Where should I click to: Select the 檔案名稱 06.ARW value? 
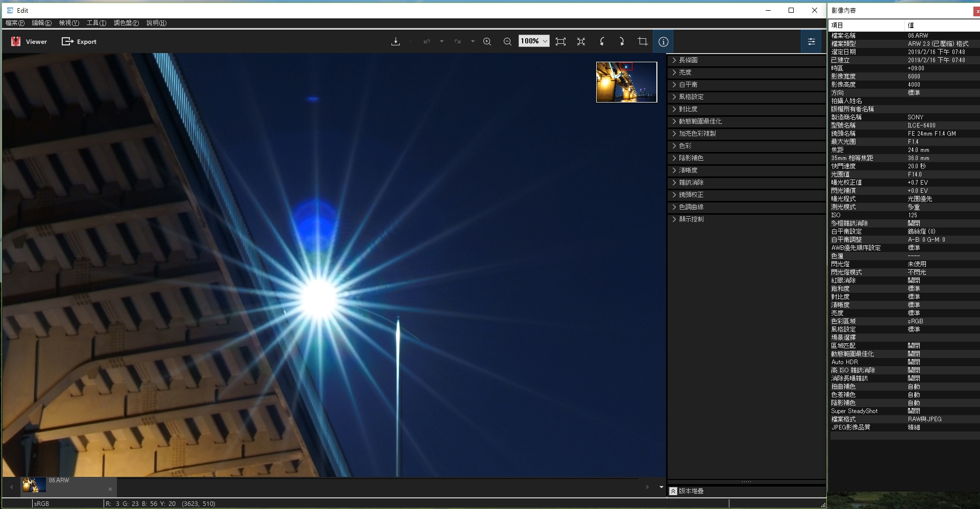click(x=918, y=36)
